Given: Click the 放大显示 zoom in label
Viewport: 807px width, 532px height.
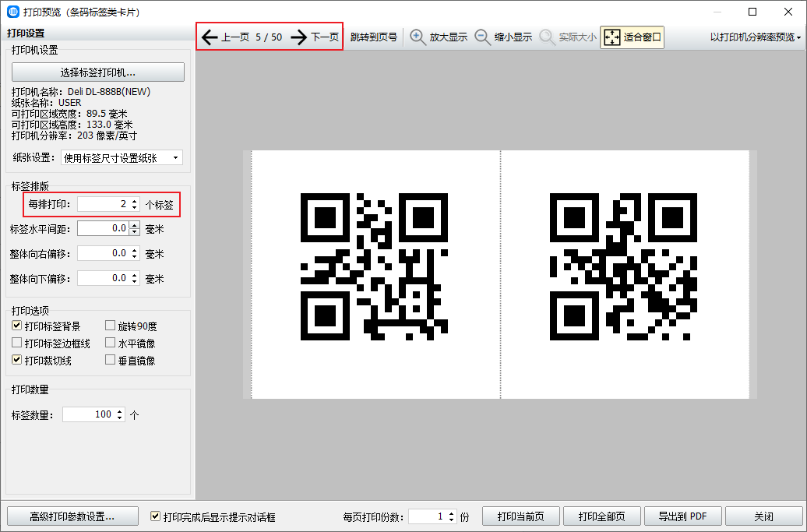Looking at the screenshot, I should [x=448, y=37].
